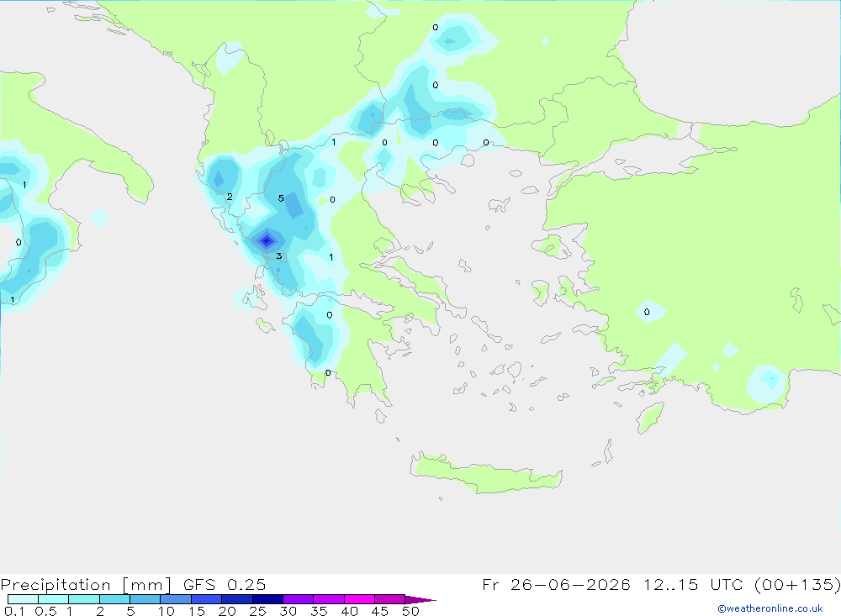Pick the 2–5 mm legend color swatch
The height and width of the screenshot is (616, 841).
point(114,599)
